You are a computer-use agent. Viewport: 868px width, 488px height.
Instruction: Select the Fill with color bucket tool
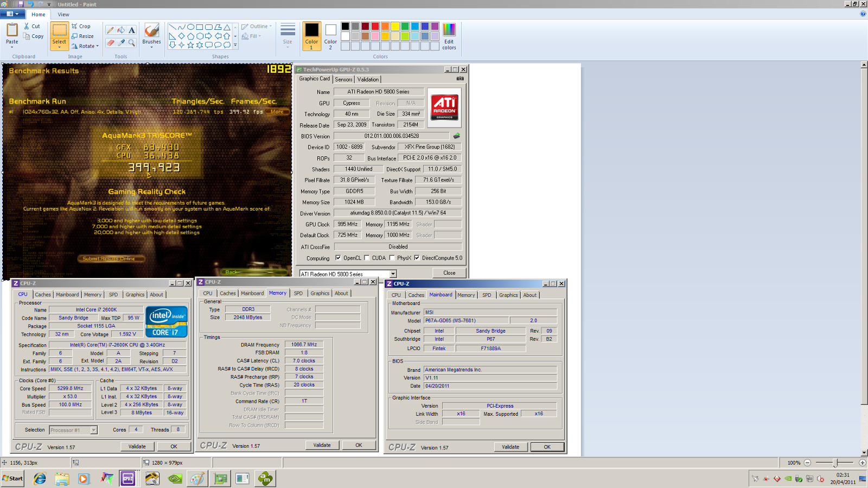(x=121, y=30)
